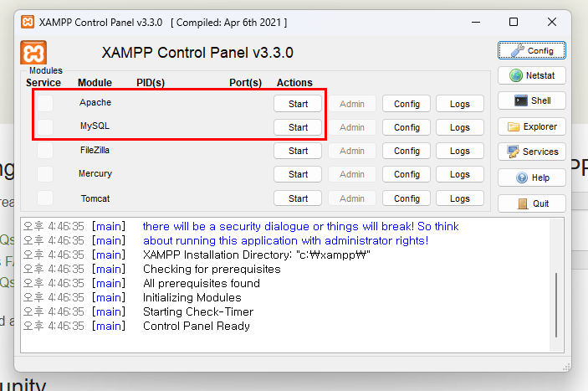View the Mercury Logs

point(460,174)
